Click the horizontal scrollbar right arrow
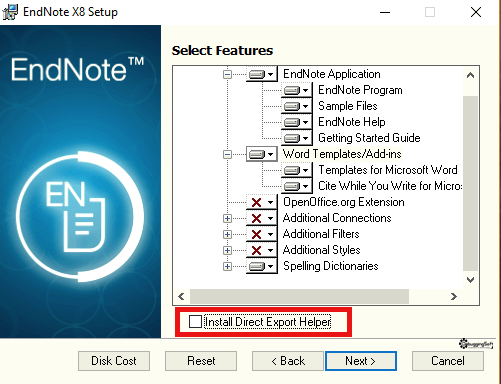The height and width of the screenshot is (384, 501). 454,296
